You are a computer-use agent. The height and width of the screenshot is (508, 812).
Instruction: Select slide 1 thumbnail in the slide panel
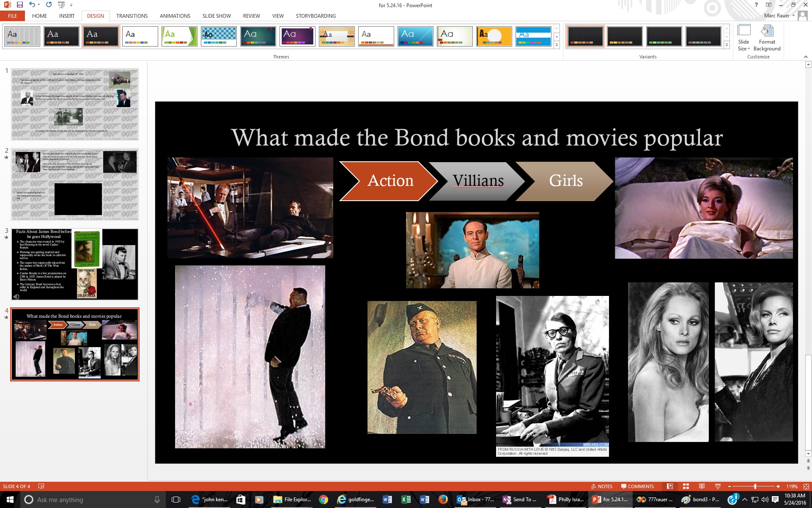[x=75, y=104]
